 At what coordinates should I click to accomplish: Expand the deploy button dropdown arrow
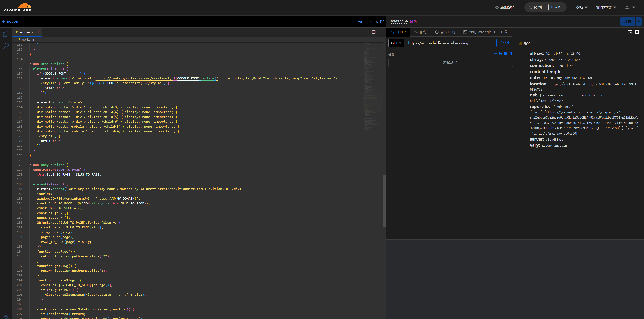[x=638, y=21]
